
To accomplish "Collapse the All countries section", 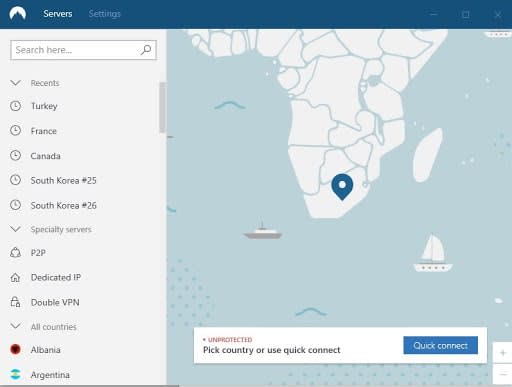I will (x=15, y=326).
